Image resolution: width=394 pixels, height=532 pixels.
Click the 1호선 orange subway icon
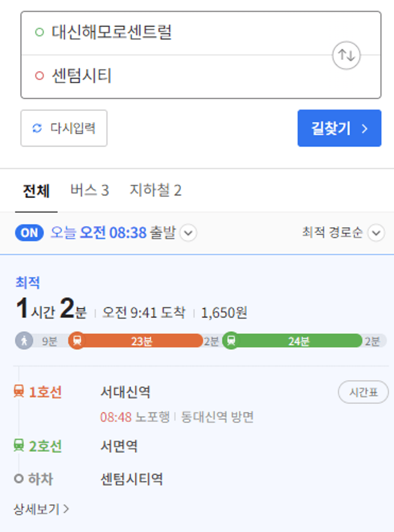coord(19,391)
